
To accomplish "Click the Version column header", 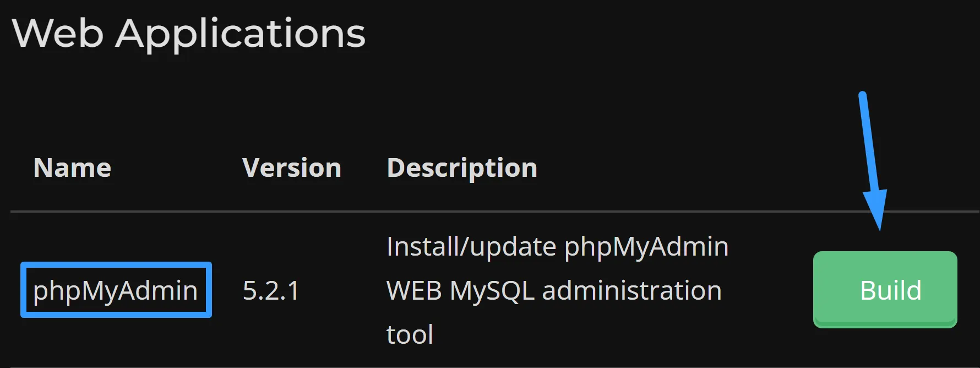I will click(292, 168).
